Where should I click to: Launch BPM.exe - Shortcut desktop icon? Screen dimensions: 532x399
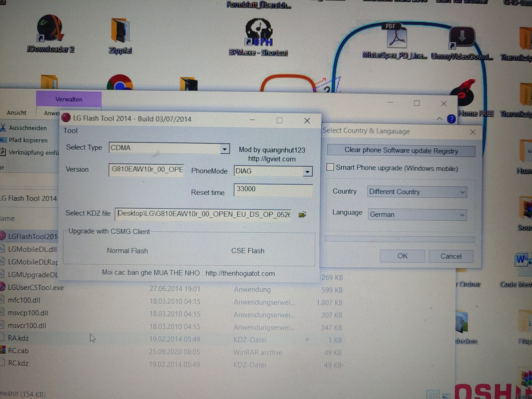(x=258, y=37)
